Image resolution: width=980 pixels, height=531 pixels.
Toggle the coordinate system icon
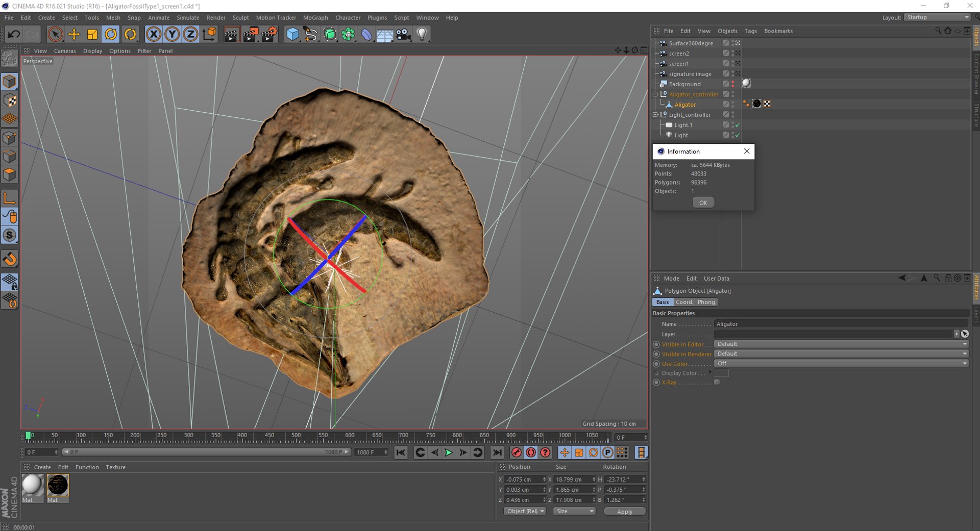pos(209,34)
